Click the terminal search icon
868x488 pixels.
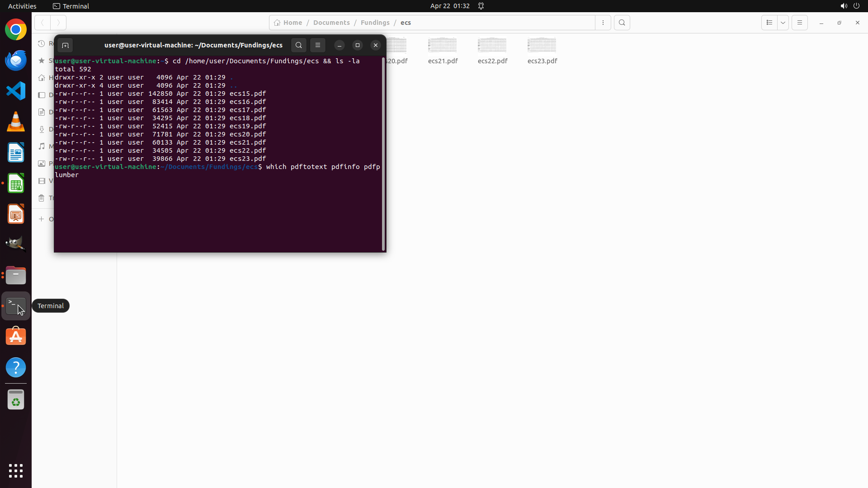(x=298, y=45)
